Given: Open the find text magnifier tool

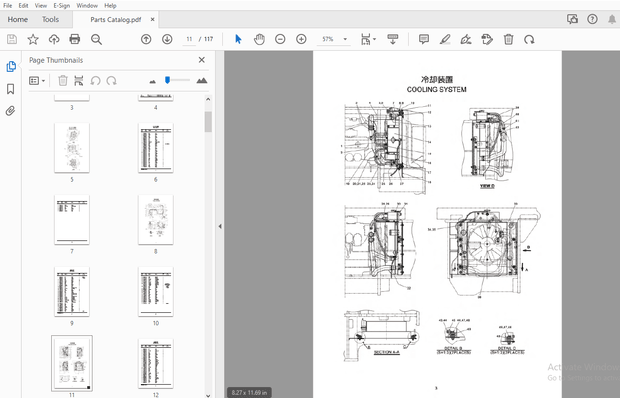Looking at the screenshot, I should (x=96, y=39).
